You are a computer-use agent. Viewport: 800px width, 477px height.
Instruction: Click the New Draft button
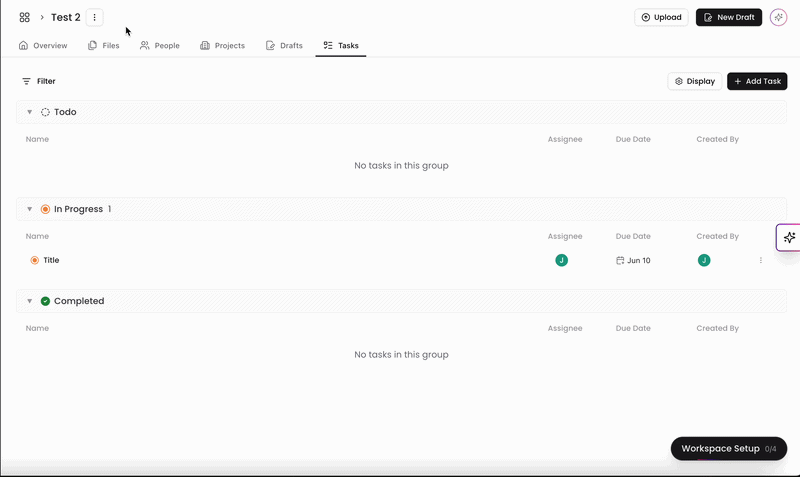coord(729,17)
